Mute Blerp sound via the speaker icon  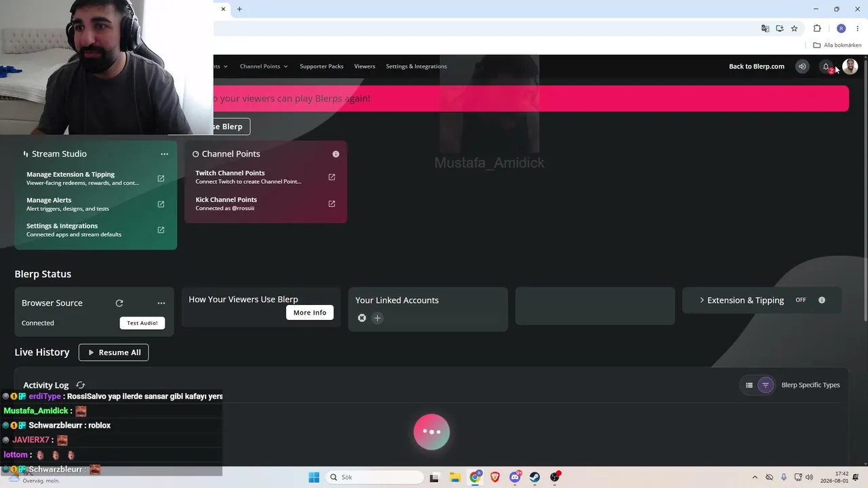[x=802, y=66]
